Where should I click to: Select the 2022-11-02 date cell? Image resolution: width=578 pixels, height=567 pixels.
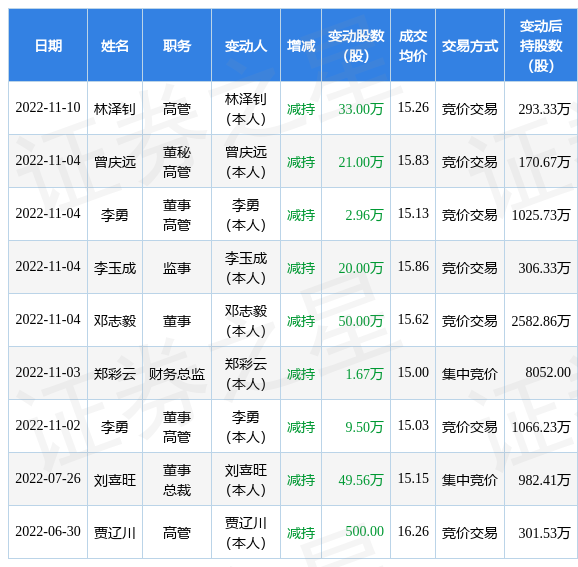pyautogui.click(x=48, y=426)
